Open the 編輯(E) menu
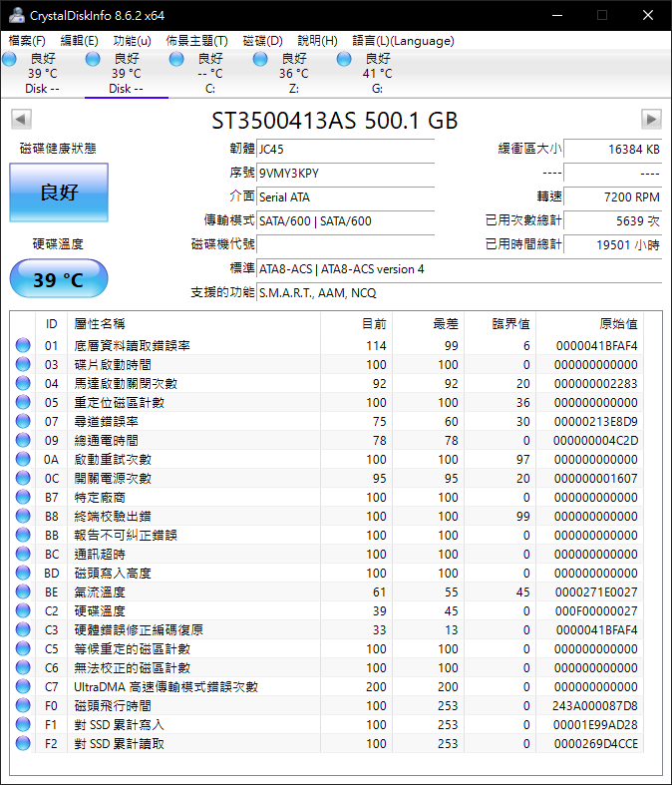The height and width of the screenshot is (785, 672). 79,41
